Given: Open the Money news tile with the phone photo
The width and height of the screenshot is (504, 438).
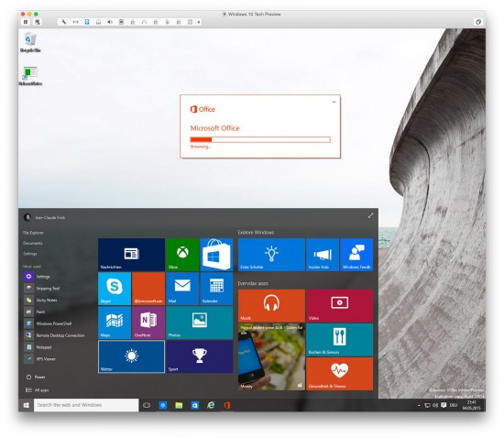Looking at the screenshot, I should 271,356.
